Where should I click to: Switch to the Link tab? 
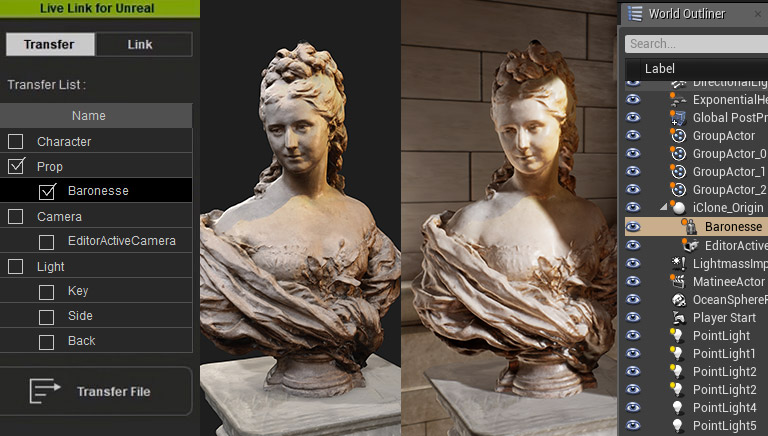click(x=144, y=45)
